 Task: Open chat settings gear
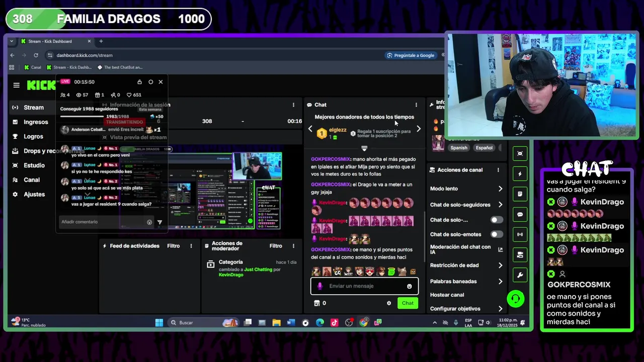[x=389, y=303]
